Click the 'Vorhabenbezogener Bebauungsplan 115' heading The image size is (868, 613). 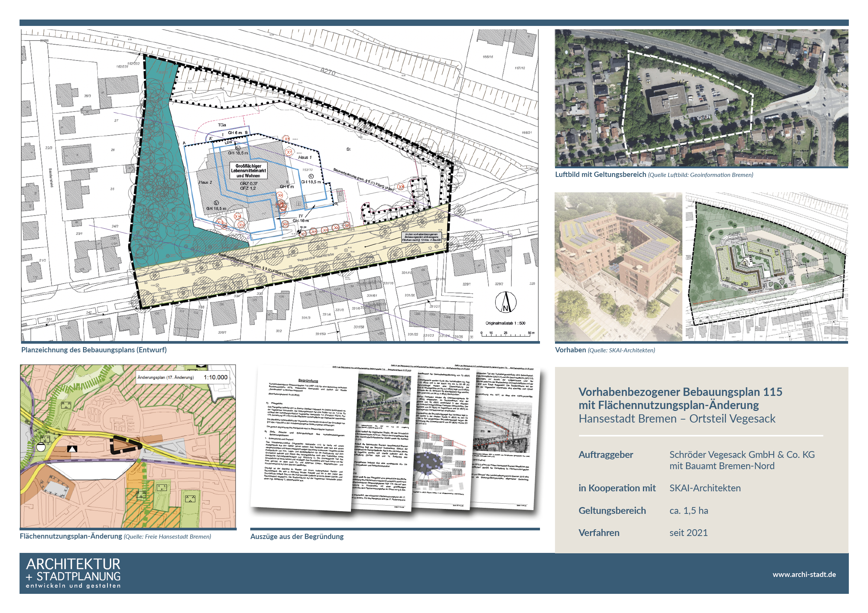coord(680,392)
